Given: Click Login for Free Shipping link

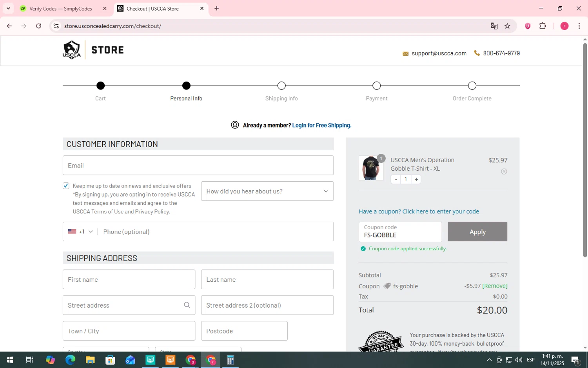Looking at the screenshot, I should click(x=321, y=125).
